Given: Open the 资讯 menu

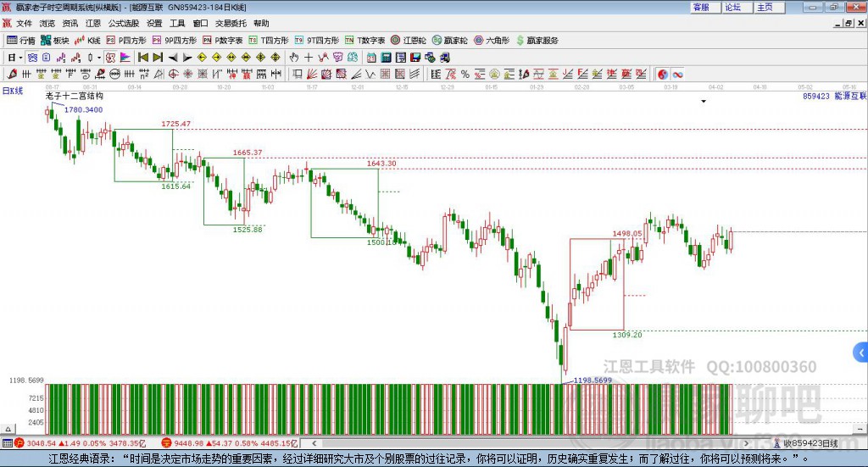Looking at the screenshot, I should (70, 23).
